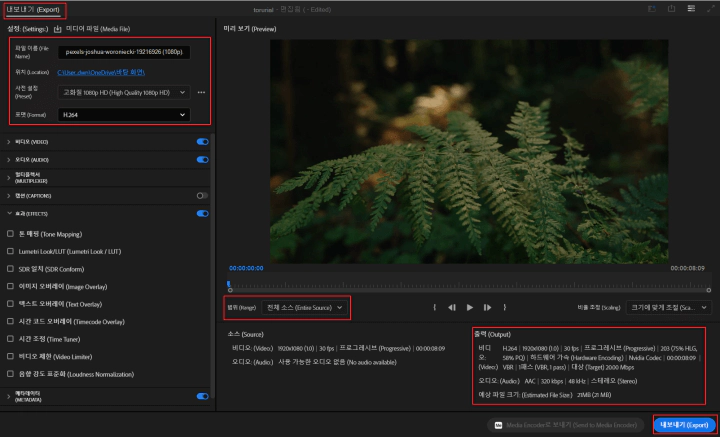Check the Image Overlay checkbox
The width and height of the screenshot is (720, 437).
pyautogui.click(x=10, y=286)
